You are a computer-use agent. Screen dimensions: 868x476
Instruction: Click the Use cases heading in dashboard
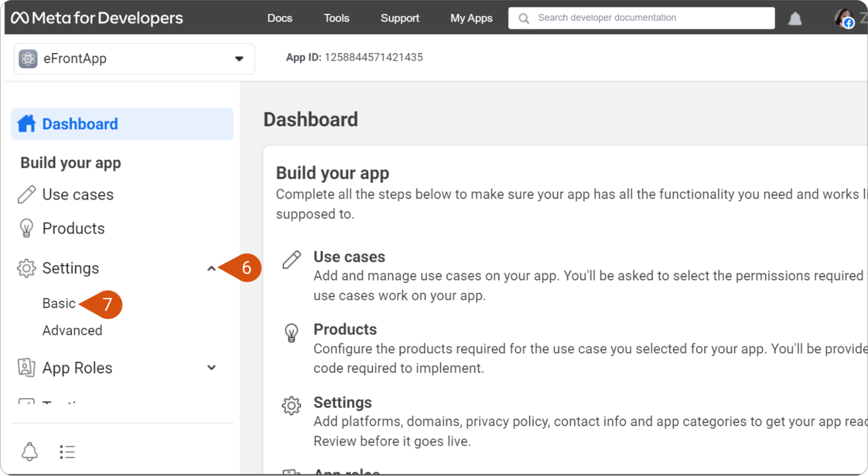point(349,257)
